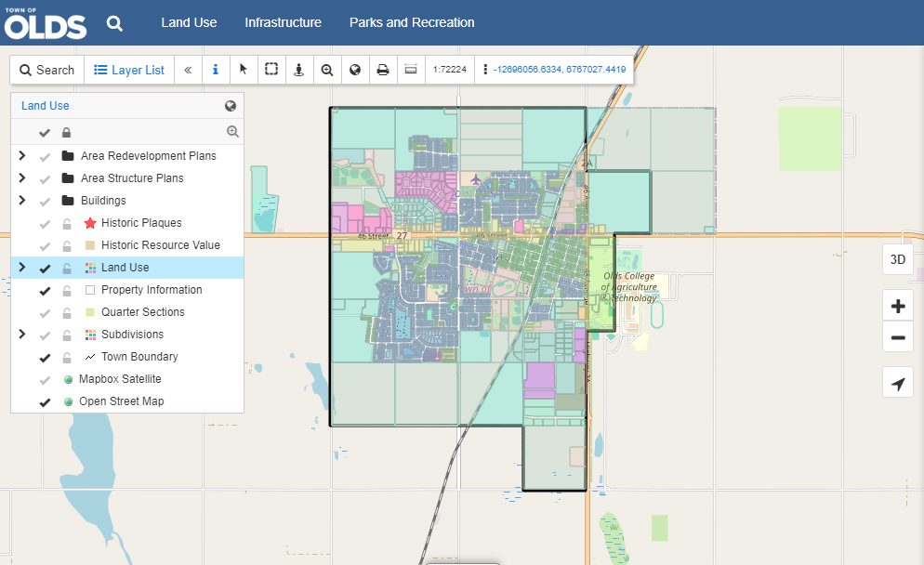924x565 pixels.
Task: Open the Infrastructure menu
Action: point(283,22)
